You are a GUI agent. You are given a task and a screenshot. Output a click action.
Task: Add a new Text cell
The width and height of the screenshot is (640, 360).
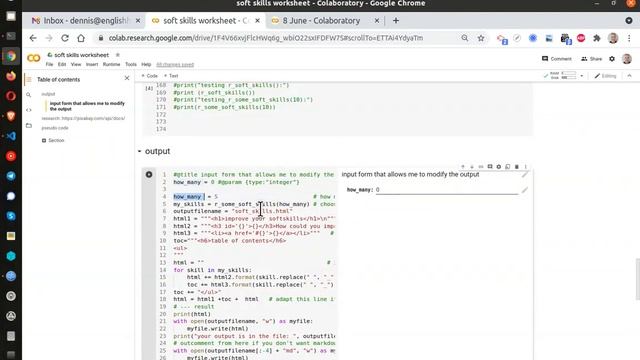point(171,76)
